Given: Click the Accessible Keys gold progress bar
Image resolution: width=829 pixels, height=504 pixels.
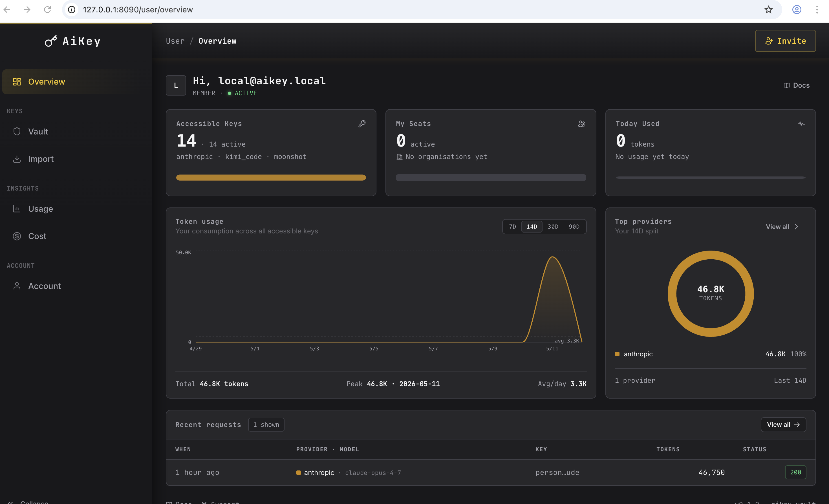Looking at the screenshot, I should tap(271, 178).
